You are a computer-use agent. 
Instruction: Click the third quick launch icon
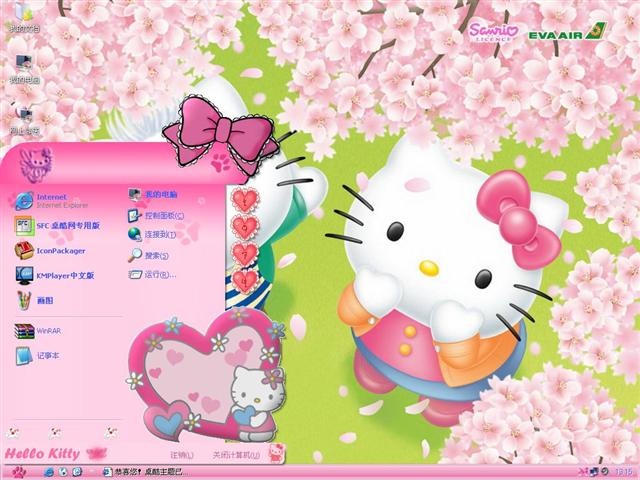[78, 473]
